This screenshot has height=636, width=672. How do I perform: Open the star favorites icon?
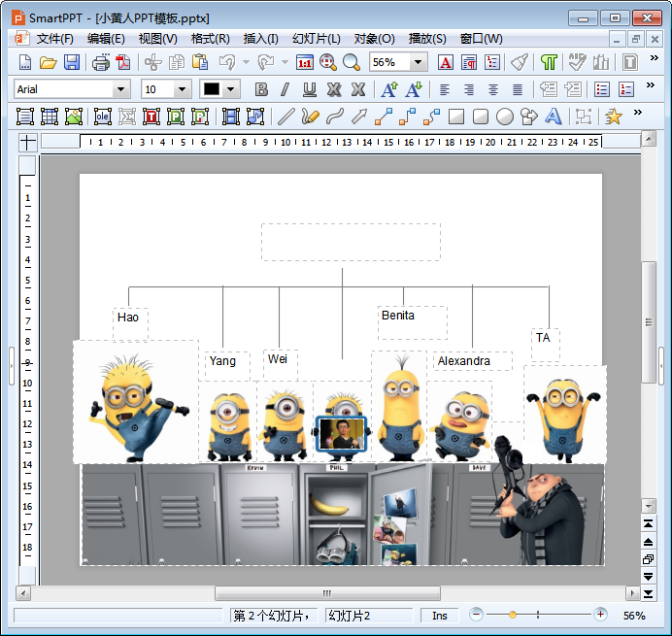pos(614,117)
